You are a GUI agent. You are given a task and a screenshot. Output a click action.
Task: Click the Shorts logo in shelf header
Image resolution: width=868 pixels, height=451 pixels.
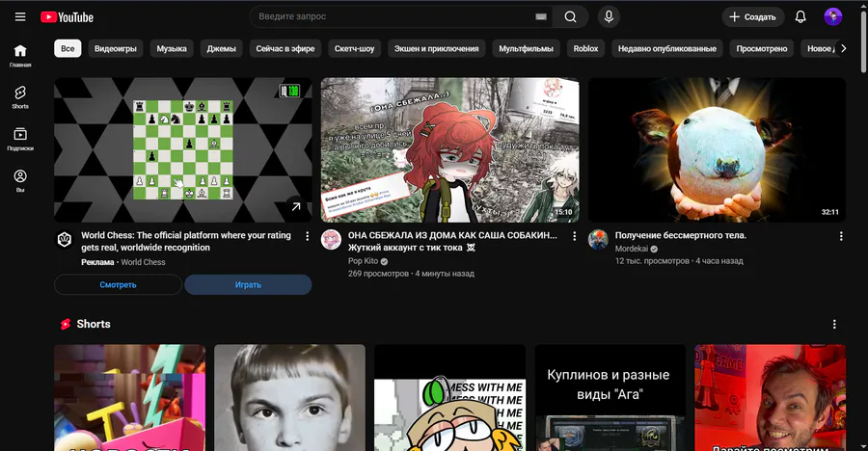pyautogui.click(x=66, y=325)
